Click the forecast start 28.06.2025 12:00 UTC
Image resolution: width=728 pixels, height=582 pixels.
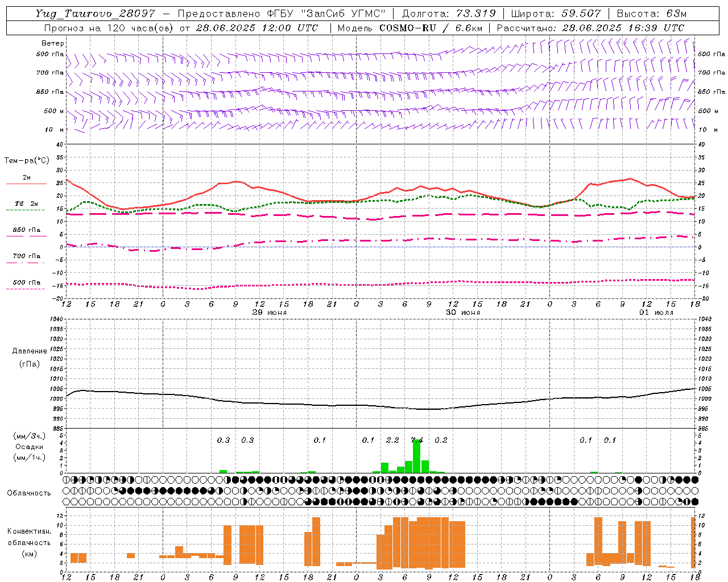[x=257, y=28]
